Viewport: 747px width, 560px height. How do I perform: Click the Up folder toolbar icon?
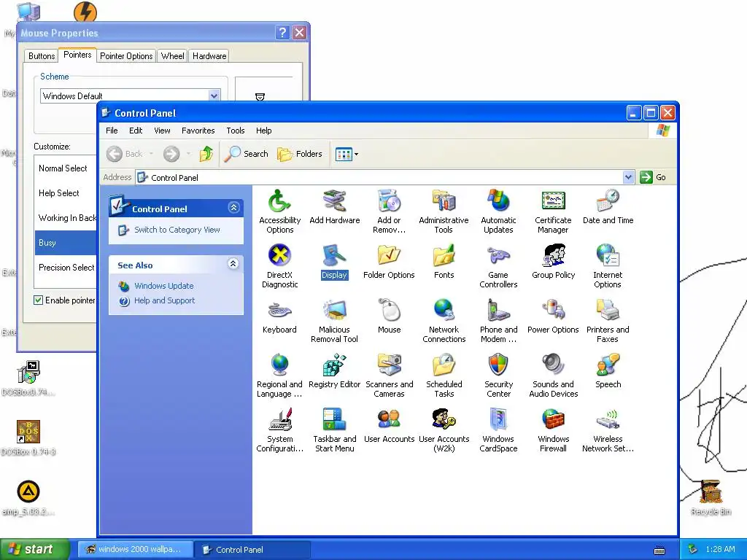click(x=206, y=154)
